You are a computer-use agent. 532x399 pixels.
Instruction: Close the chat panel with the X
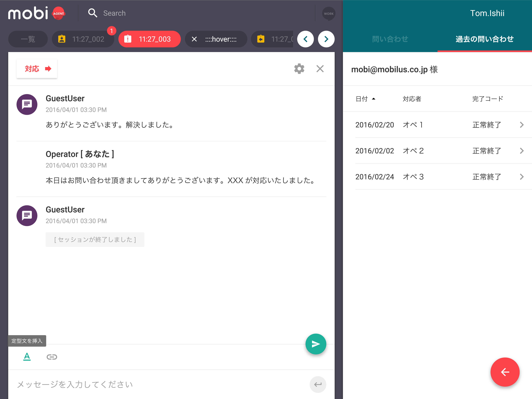[320, 69]
